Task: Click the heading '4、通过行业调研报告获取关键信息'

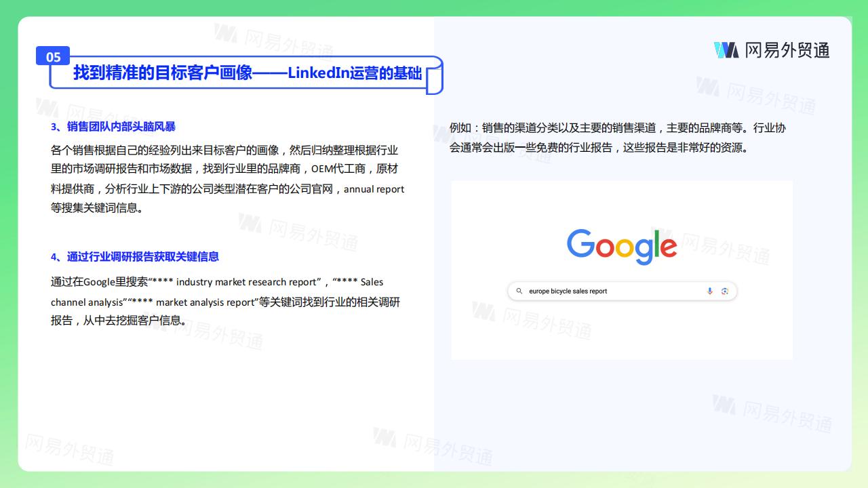Action: click(135, 257)
